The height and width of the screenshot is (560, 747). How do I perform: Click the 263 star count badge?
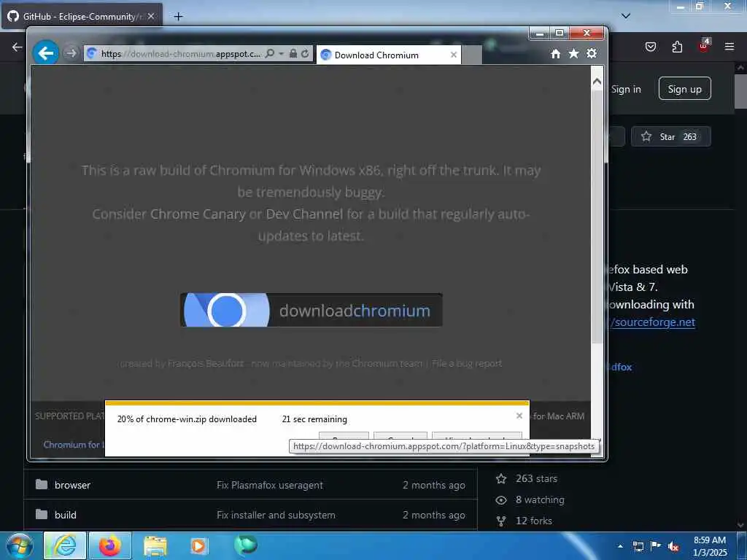tap(690, 136)
